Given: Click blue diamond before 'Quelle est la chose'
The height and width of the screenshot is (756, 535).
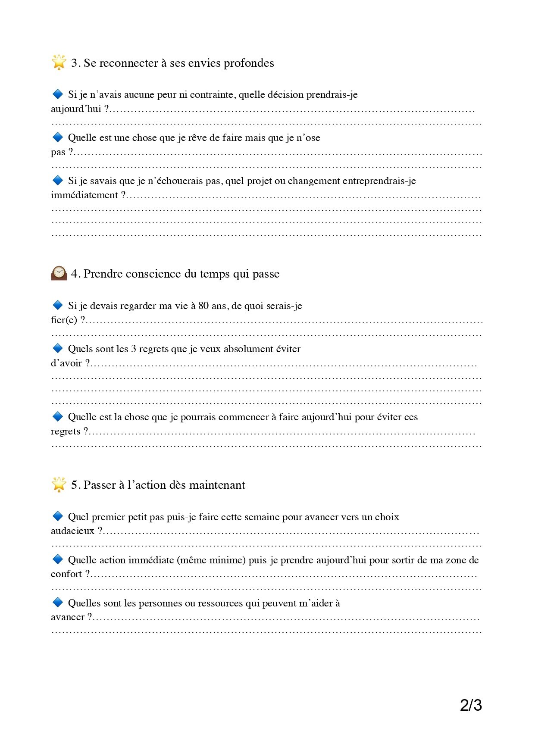Looking at the screenshot, I should (x=57, y=416).
